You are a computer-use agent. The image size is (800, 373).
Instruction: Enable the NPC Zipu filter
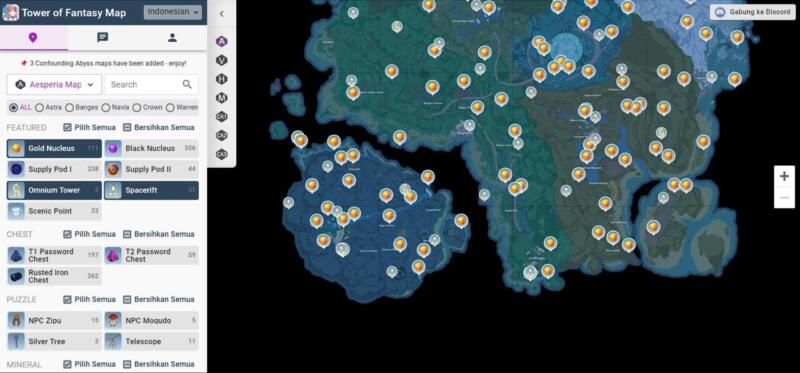(x=54, y=320)
